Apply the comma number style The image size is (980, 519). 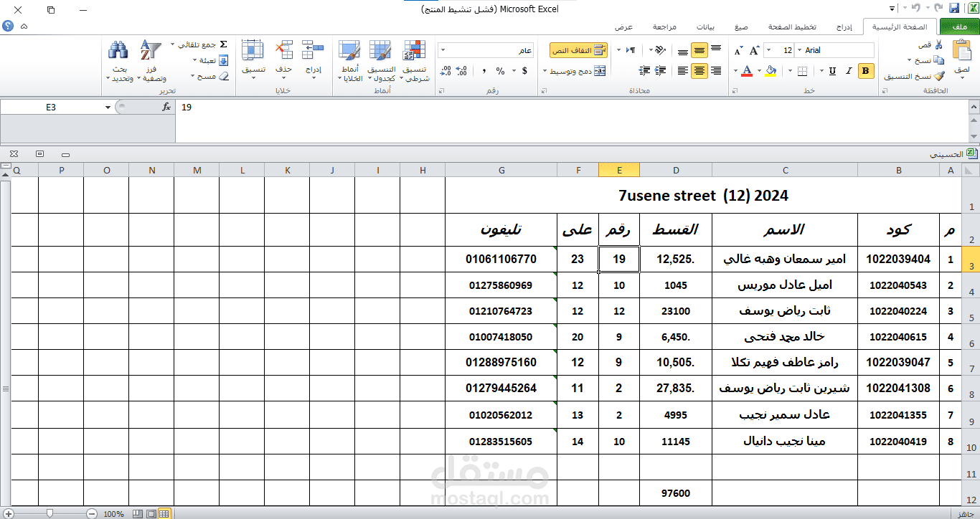(x=484, y=71)
